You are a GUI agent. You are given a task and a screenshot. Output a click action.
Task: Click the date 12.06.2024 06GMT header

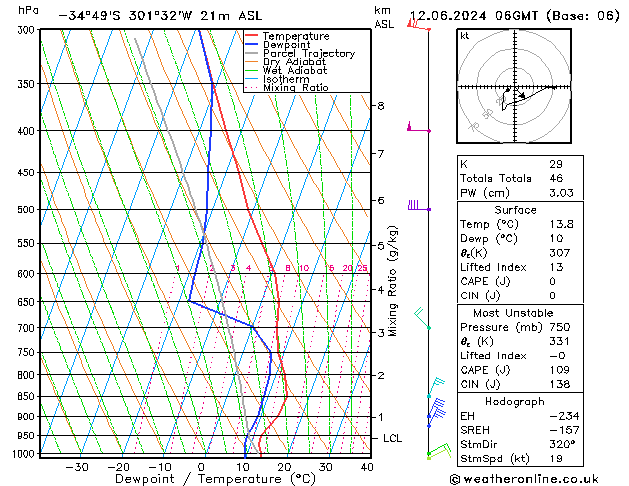(474, 16)
